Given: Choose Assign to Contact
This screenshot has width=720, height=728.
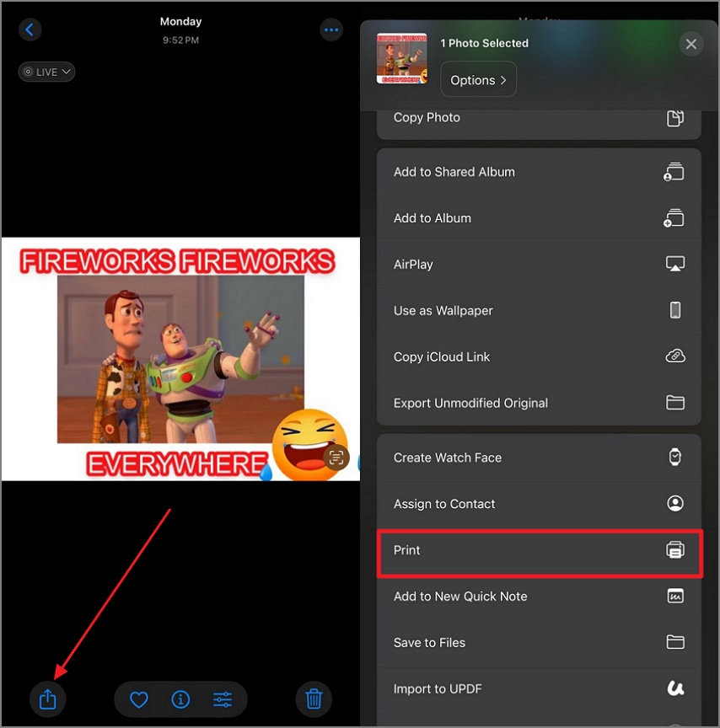Looking at the screenshot, I should point(539,504).
